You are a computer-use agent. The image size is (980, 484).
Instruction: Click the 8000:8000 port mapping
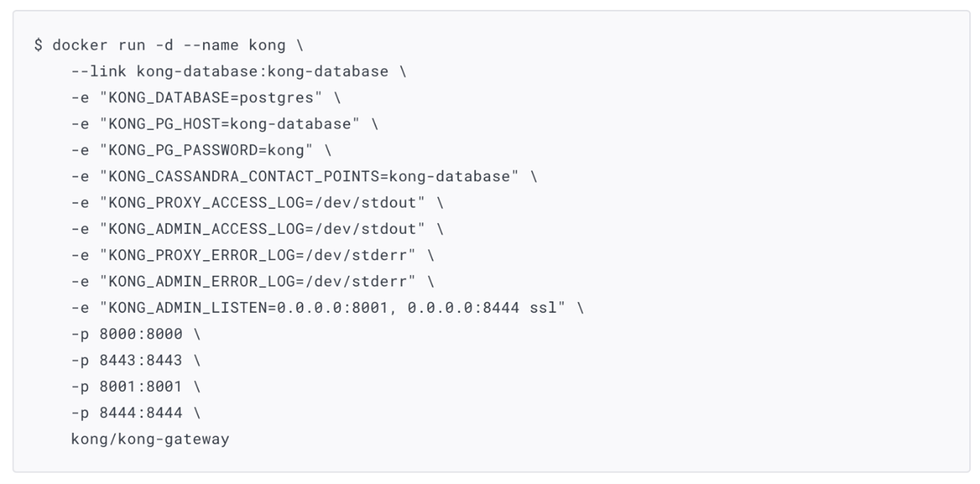(x=141, y=335)
